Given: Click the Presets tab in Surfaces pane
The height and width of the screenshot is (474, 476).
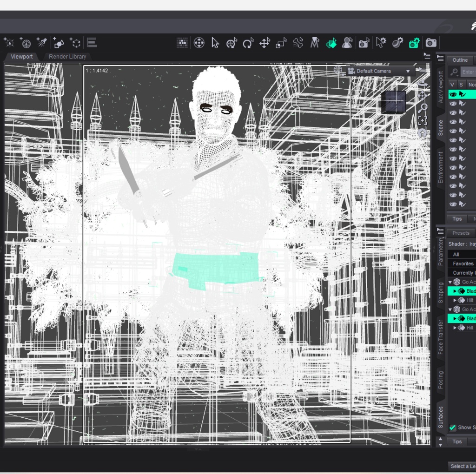Looking at the screenshot, I should click(461, 233).
